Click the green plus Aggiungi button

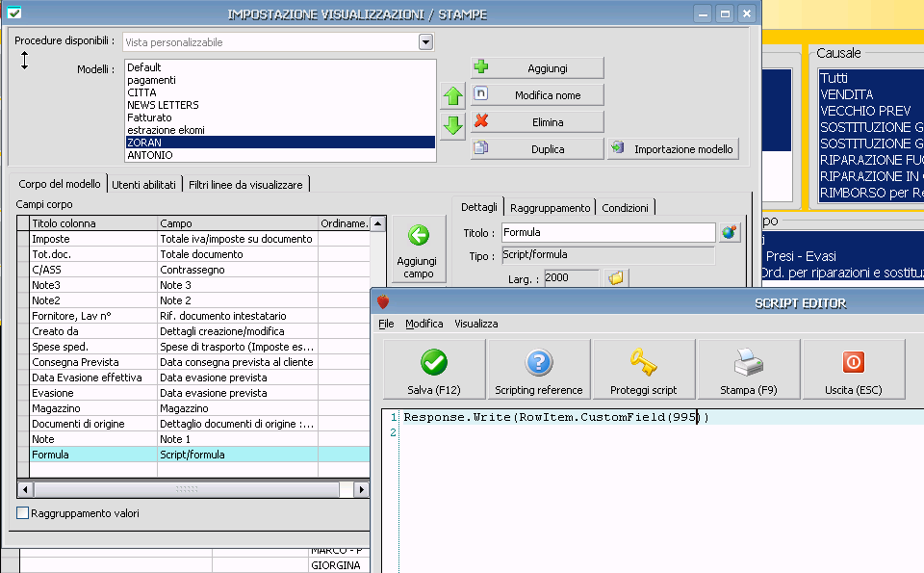click(x=537, y=67)
